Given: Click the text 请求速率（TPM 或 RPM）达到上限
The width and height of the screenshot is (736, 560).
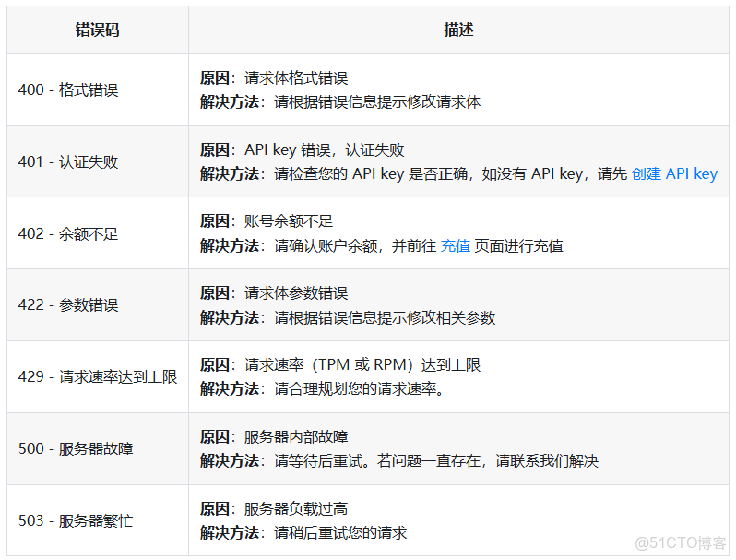Looking at the screenshot, I should click(x=362, y=365).
